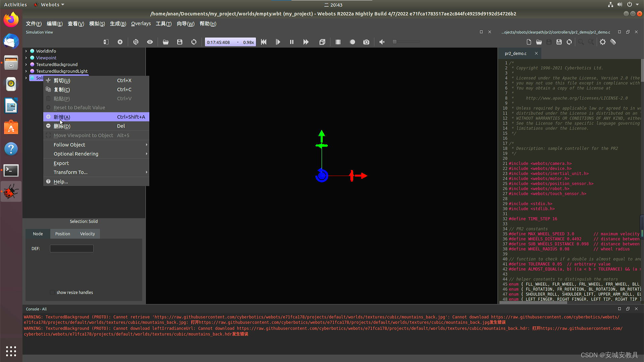This screenshot has width=644, height=362.
Task: Open the 向导(W) menu
Action: pyautogui.click(x=185, y=23)
